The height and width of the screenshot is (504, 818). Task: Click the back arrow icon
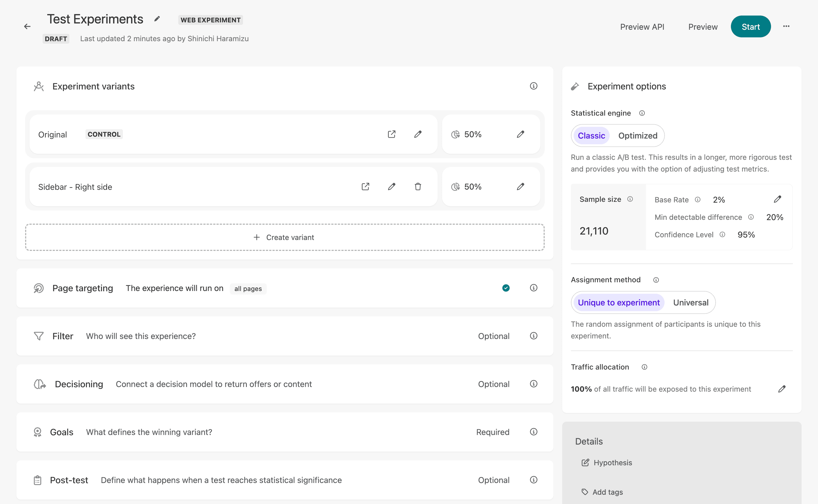(27, 27)
